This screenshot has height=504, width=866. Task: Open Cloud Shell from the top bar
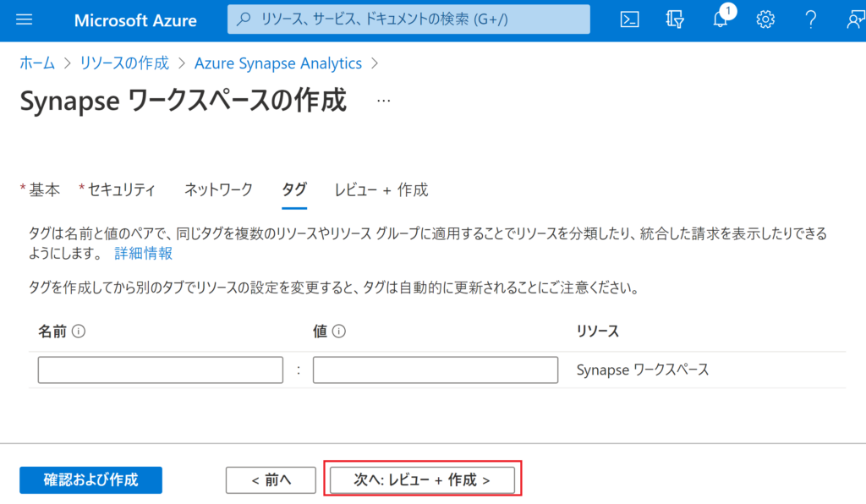(629, 20)
